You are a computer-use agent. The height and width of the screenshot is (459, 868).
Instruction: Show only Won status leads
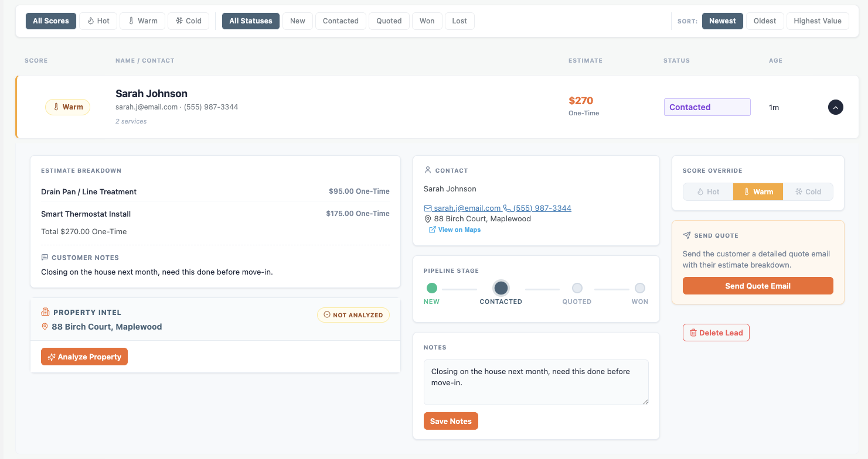427,21
